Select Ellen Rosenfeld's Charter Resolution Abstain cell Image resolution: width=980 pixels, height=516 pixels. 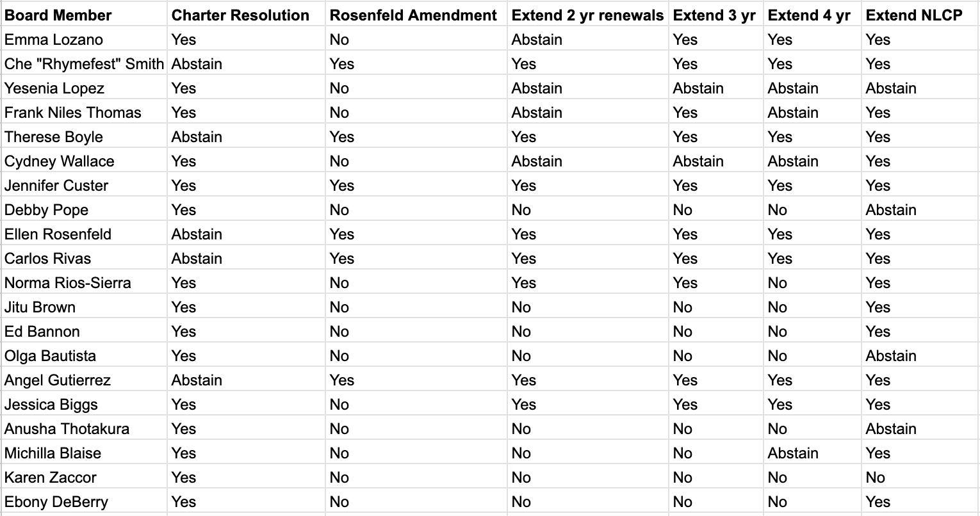(x=247, y=234)
